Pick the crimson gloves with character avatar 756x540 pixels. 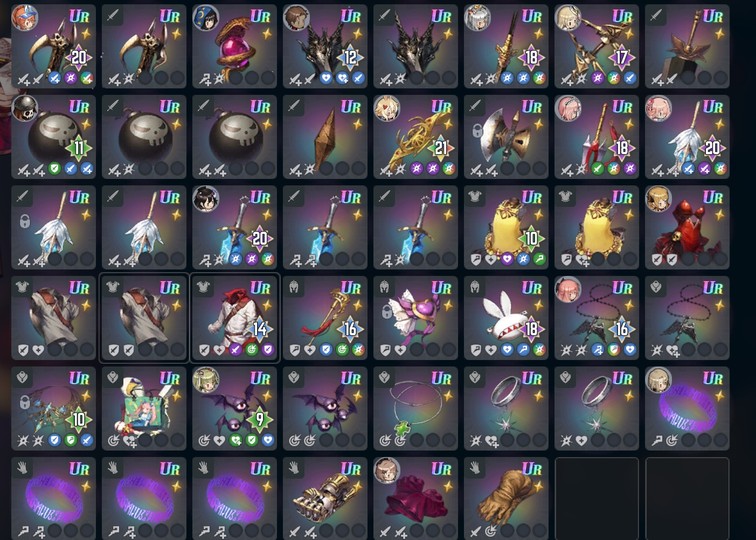[x=416, y=499]
